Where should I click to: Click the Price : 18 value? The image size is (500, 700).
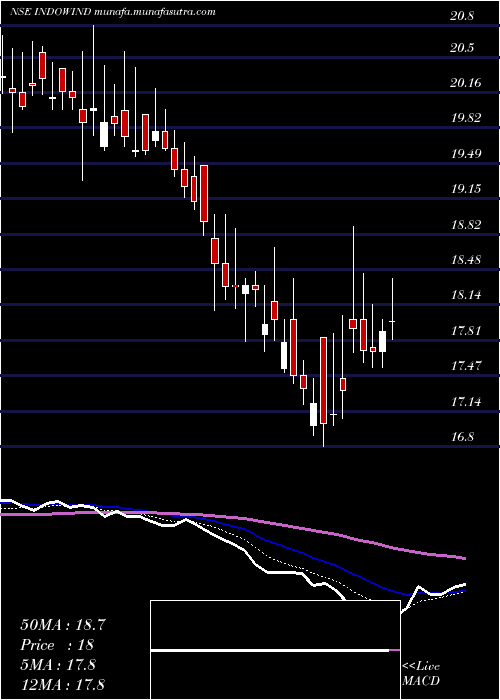tap(57, 645)
